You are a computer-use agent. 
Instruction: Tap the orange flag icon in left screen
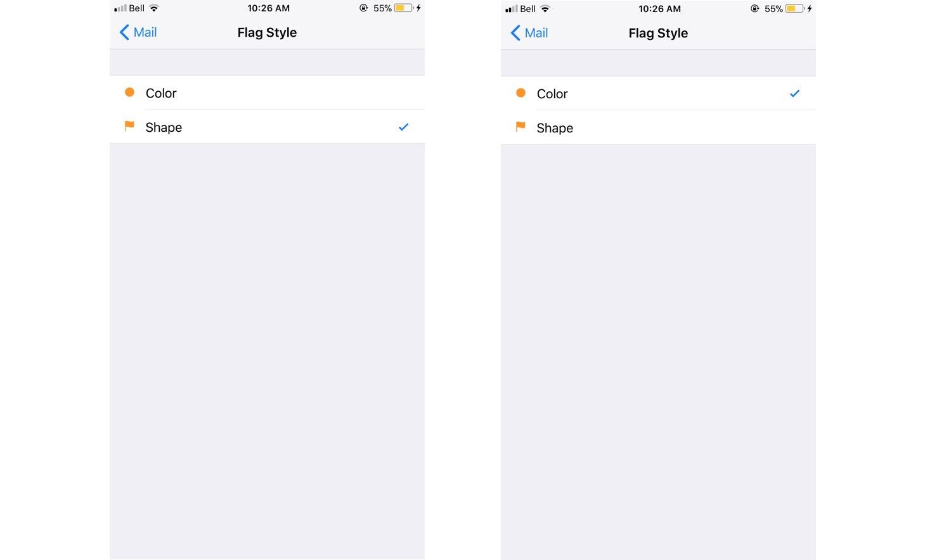click(129, 126)
